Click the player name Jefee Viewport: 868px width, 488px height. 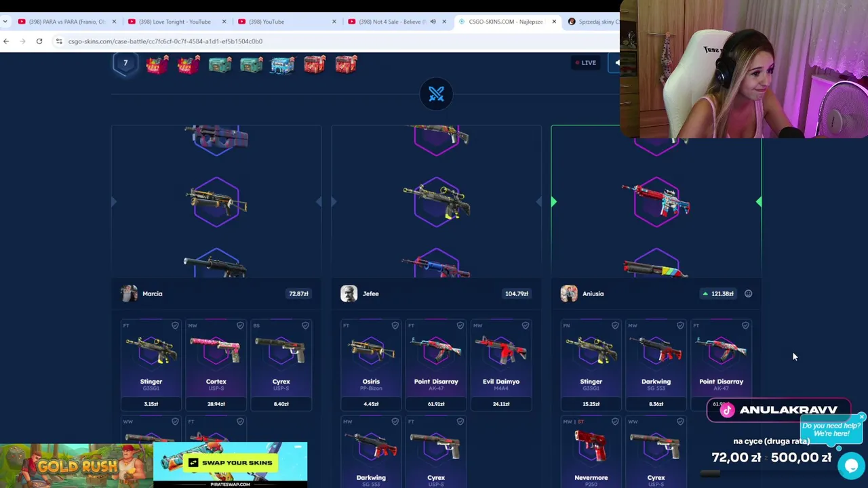[x=370, y=293]
